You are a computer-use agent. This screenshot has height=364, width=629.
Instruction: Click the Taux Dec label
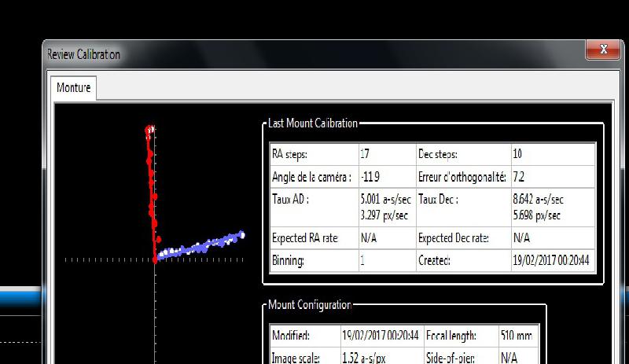pyautogui.click(x=438, y=199)
